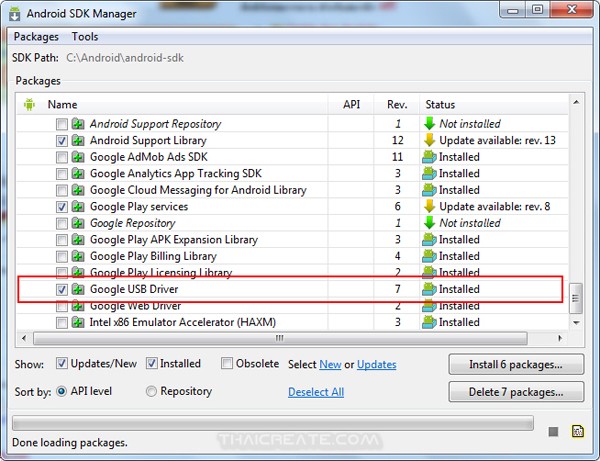Click green not-installed arrow for Google Repository

pyautogui.click(x=429, y=223)
